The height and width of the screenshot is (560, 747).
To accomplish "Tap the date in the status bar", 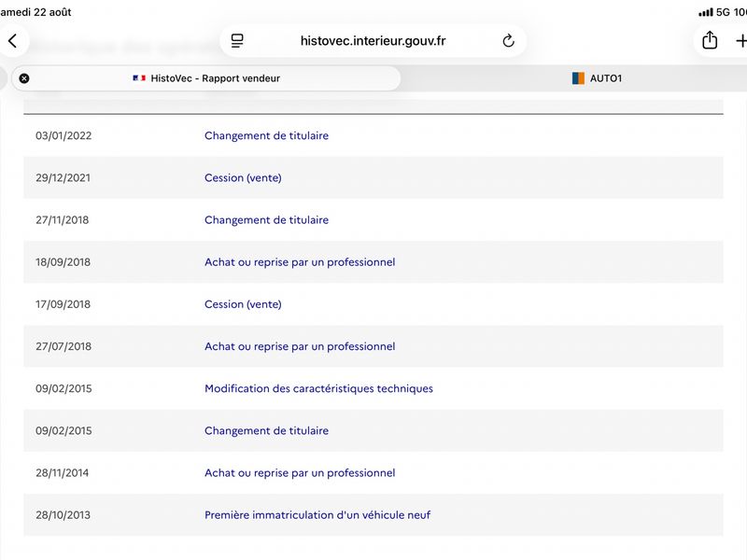I will coord(35,12).
